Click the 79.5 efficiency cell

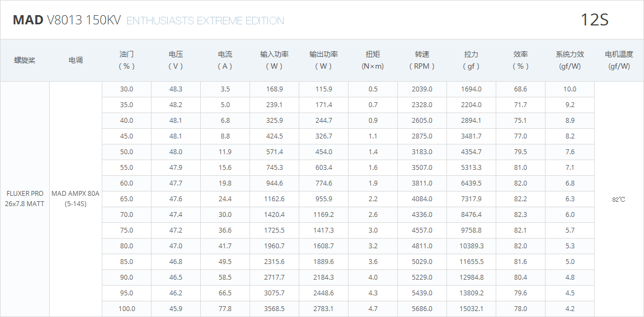521,152
